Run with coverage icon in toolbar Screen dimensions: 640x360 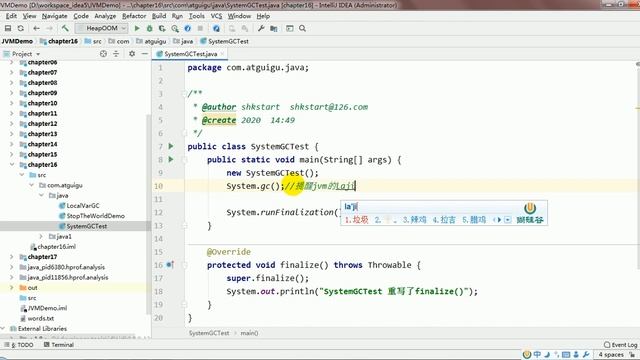click(162, 28)
